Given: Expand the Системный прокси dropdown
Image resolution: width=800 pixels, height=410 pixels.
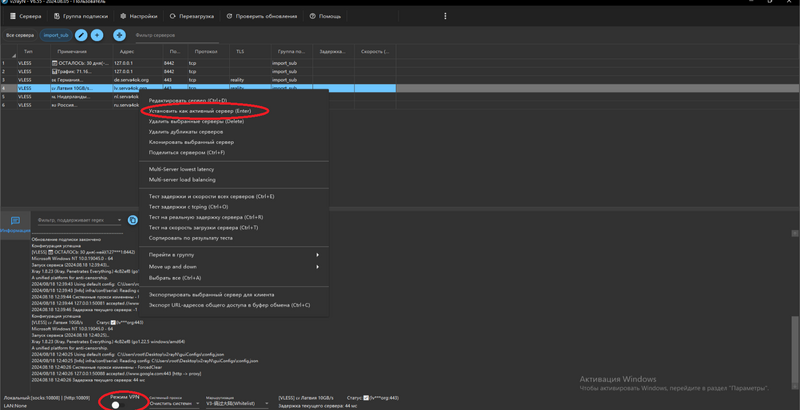Looking at the screenshot, I should (173, 404).
